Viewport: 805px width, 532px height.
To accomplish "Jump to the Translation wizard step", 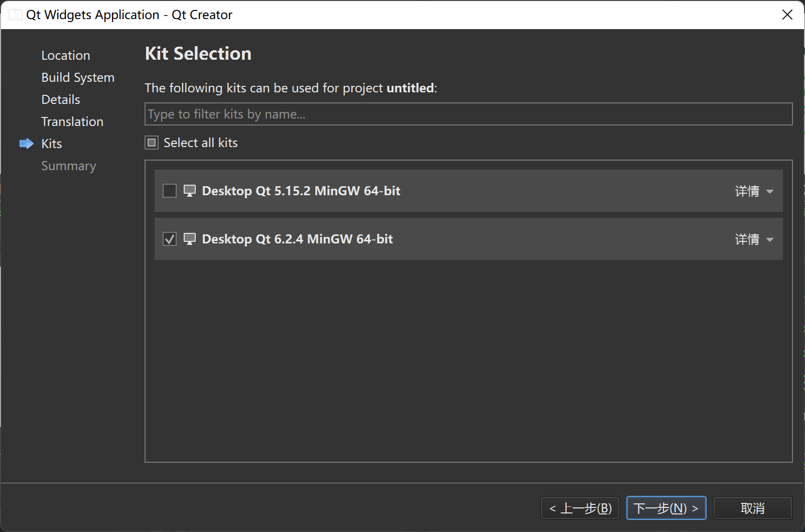I will pyautogui.click(x=72, y=122).
